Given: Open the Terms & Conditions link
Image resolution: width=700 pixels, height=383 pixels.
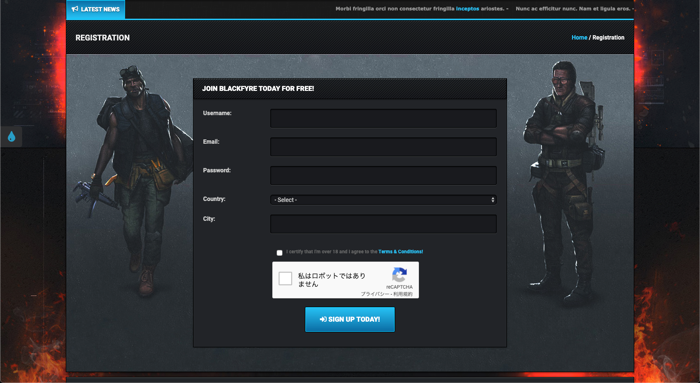Looking at the screenshot, I should [400, 252].
